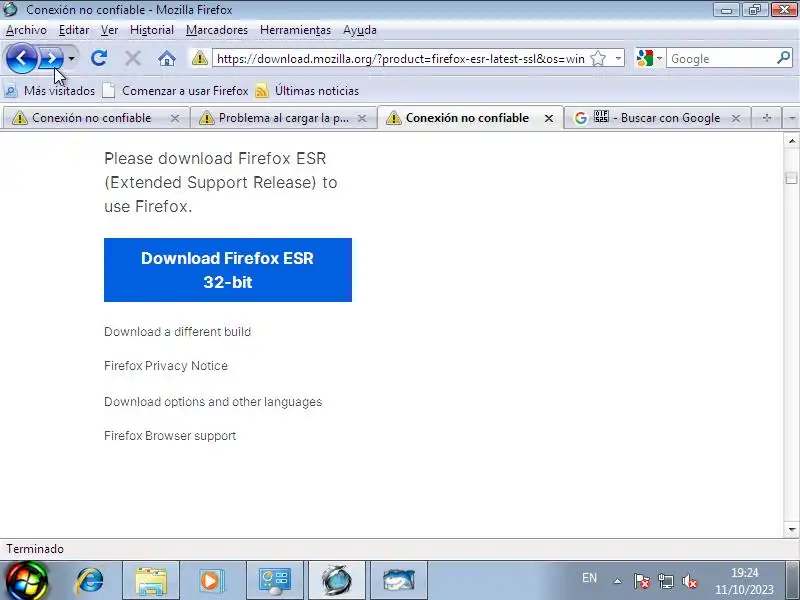
Task: Stop loading with the X toolbar button
Action: point(133,59)
